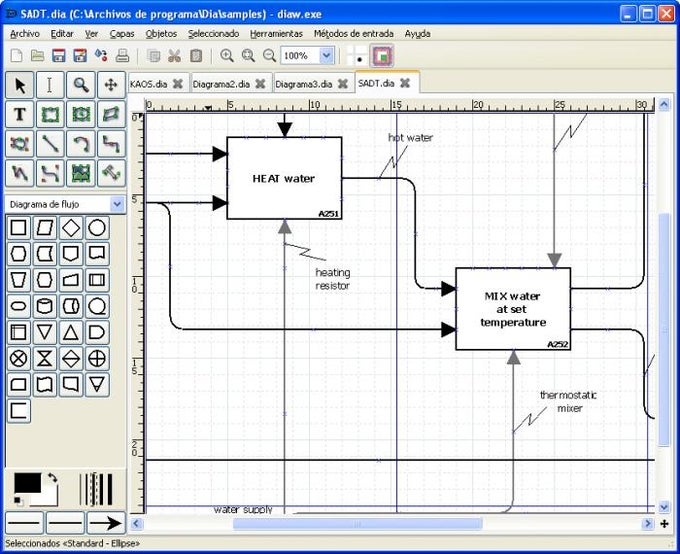This screenshot has height=554, width=680.
Task: Click the black foreground color swatch
Action: tap(27, 482)
